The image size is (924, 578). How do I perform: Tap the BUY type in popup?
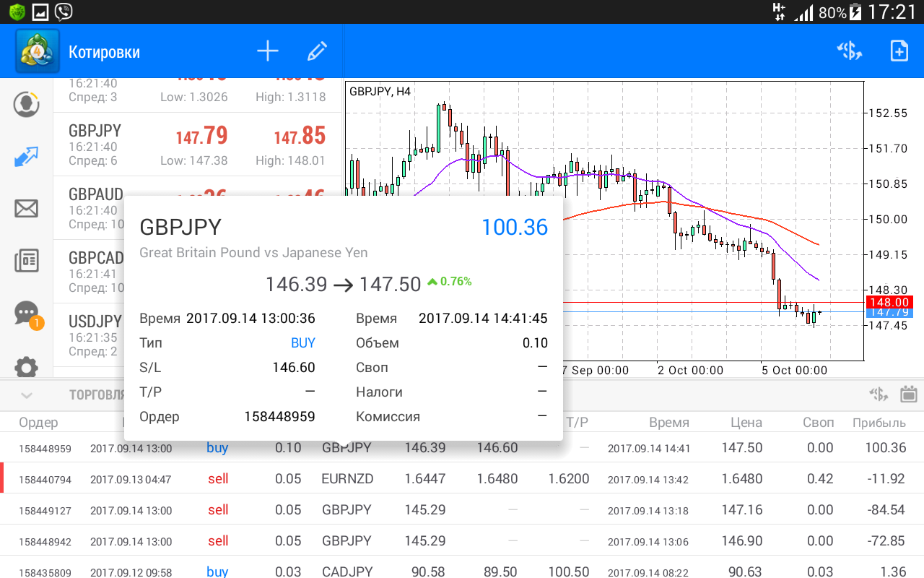click(303, 342)
